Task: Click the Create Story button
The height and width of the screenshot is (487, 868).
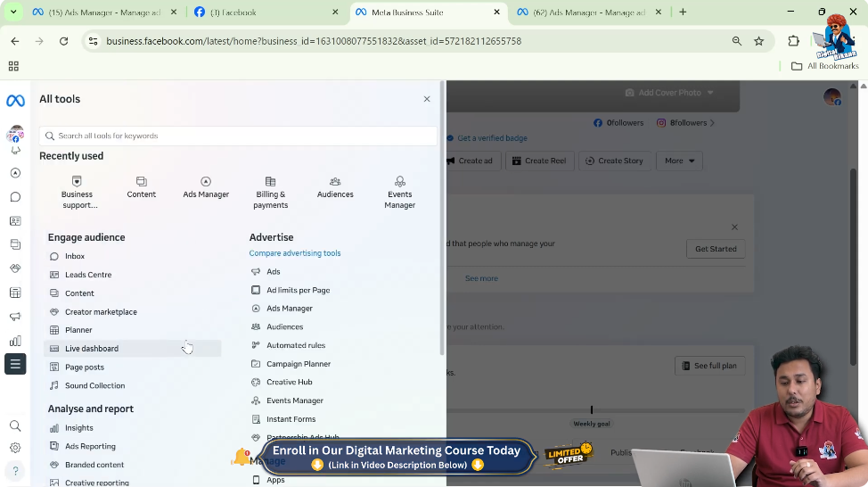Action: click(x=615, y=161)
